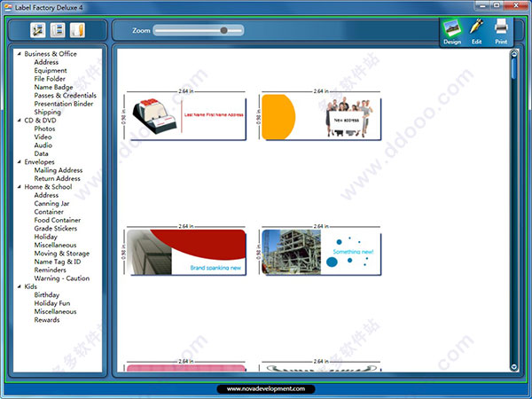Select Miscellaneous under Kids
The height and width of the screenshot is (399, 532).
point(55,311)
